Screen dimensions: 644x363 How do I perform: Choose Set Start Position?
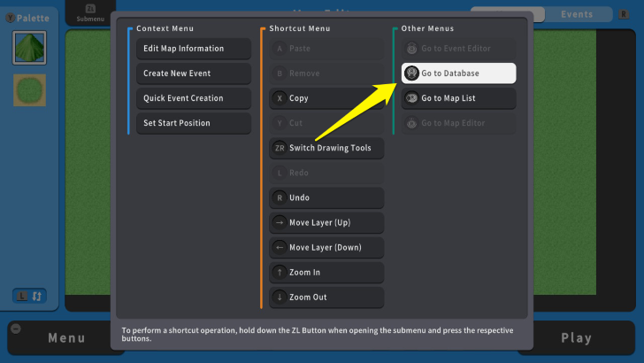pyautogui.click(x=193, y=123)
